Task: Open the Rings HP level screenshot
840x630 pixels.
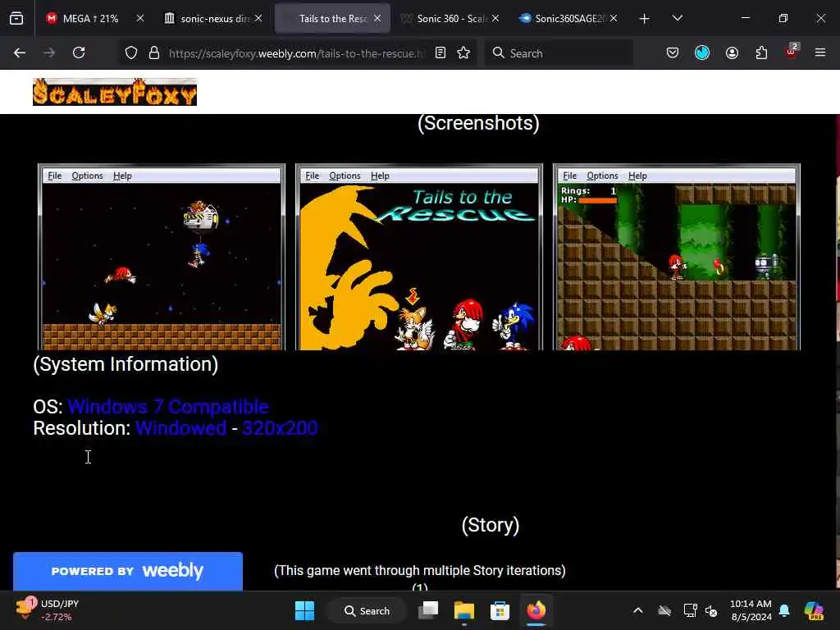Action: [x=677, y=257]
